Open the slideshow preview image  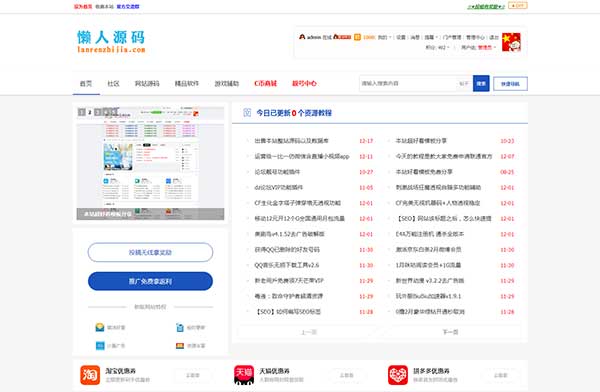[x=150, y=163]
